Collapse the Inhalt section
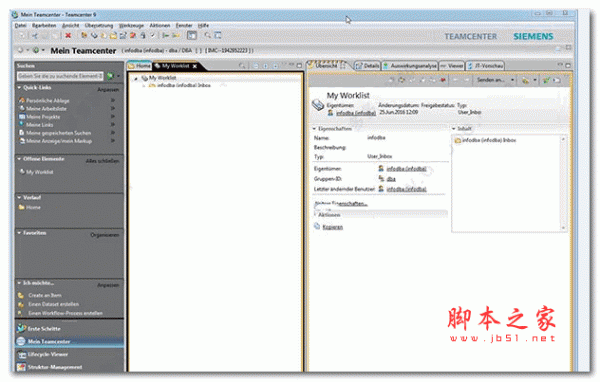Image resolution: width=600 pixels, height=382 pixels. (x=454, y=129)
